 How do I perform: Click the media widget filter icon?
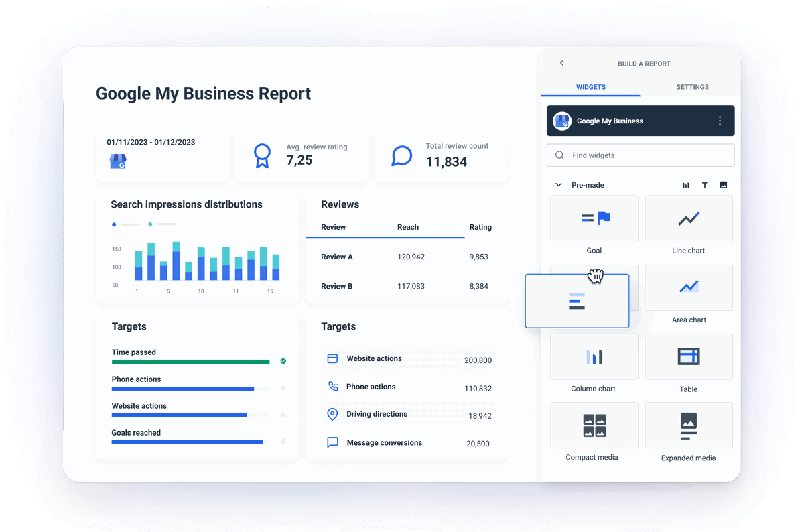coord(724,184)
